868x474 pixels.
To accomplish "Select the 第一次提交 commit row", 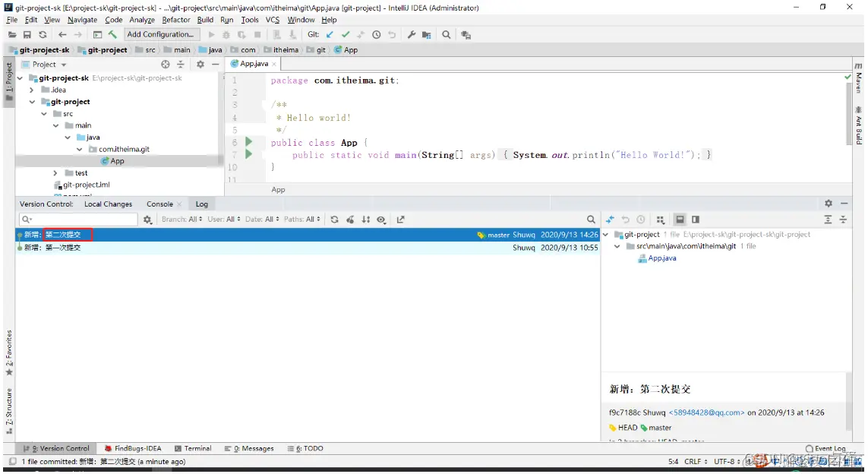I will 307,248.
